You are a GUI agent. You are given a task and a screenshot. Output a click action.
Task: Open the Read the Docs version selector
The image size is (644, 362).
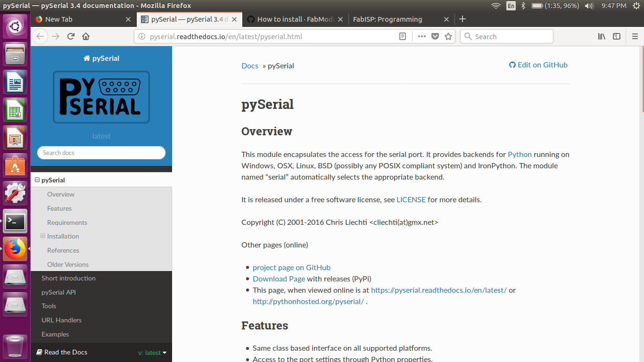point(152,353)
